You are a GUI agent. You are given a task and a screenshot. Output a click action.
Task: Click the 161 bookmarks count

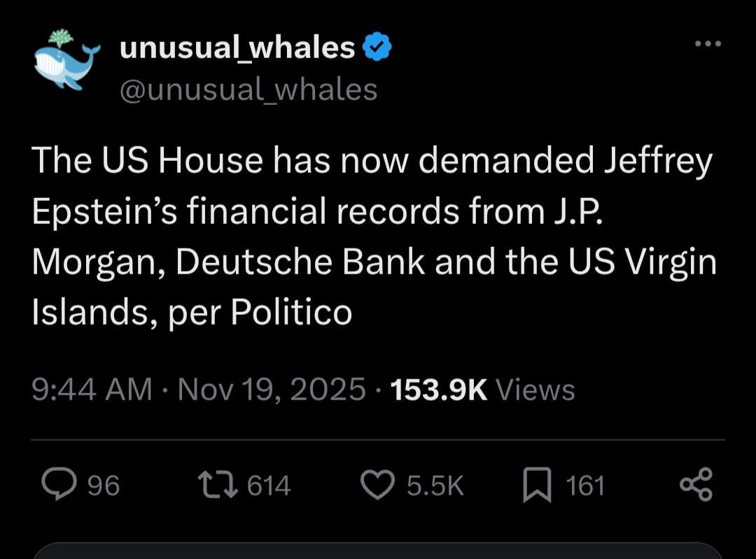click(x=584, y=486)
